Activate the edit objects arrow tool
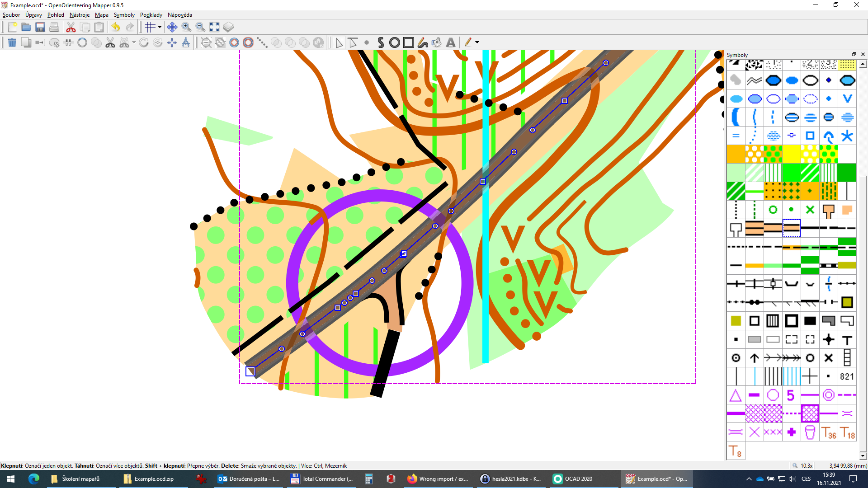Viewport: 868px width, 488px height. pyautogui.click(x=339, y=42)
